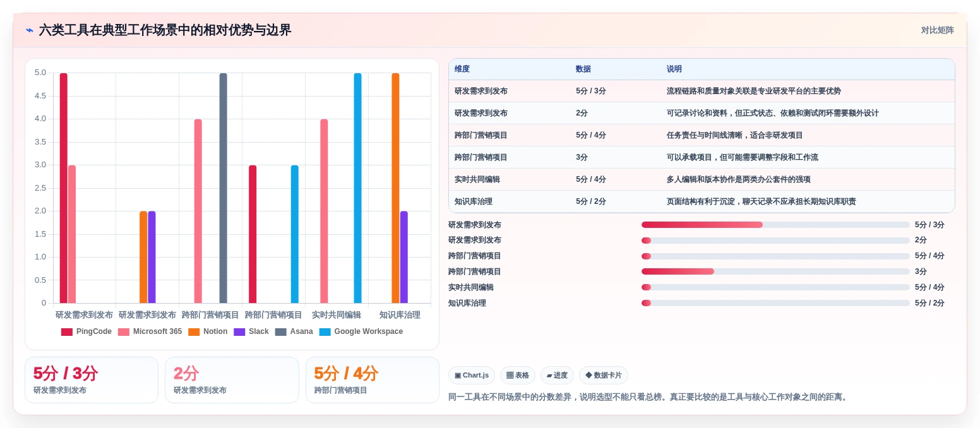Click the lightning icon beside the title

click(x=30, y=30)
